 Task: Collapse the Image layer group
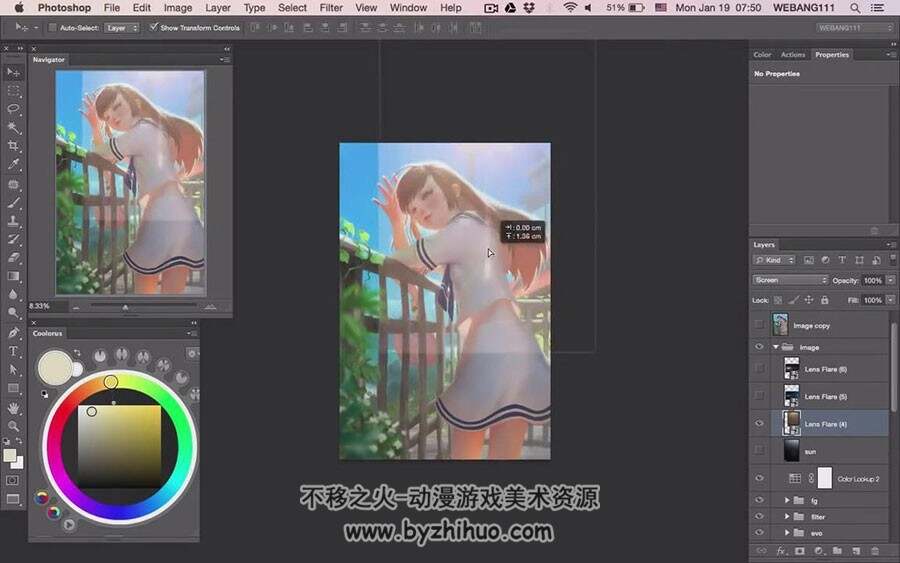(775, 347)
